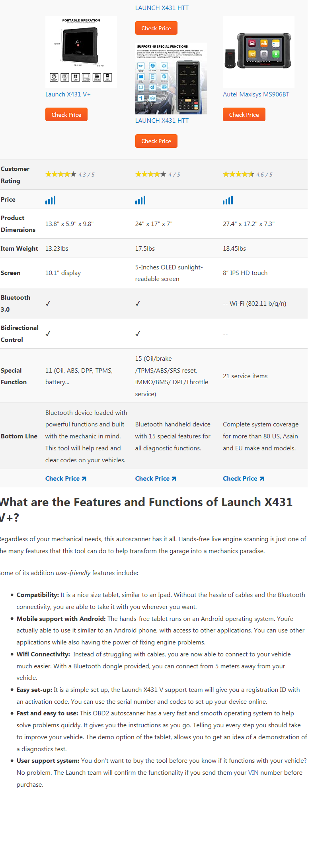Click the price bars icon for Autel MS906BT
310x868 pixels.
coord(228,200)
